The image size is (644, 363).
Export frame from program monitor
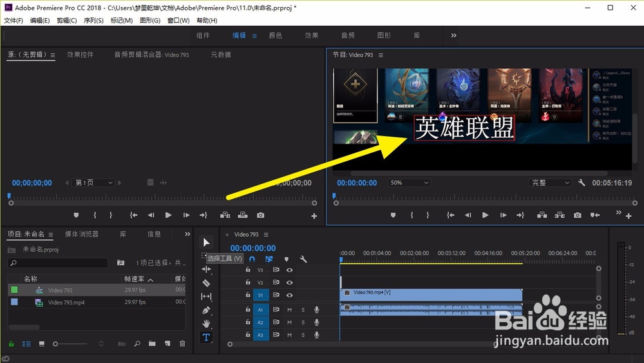(x=578, y=215)
